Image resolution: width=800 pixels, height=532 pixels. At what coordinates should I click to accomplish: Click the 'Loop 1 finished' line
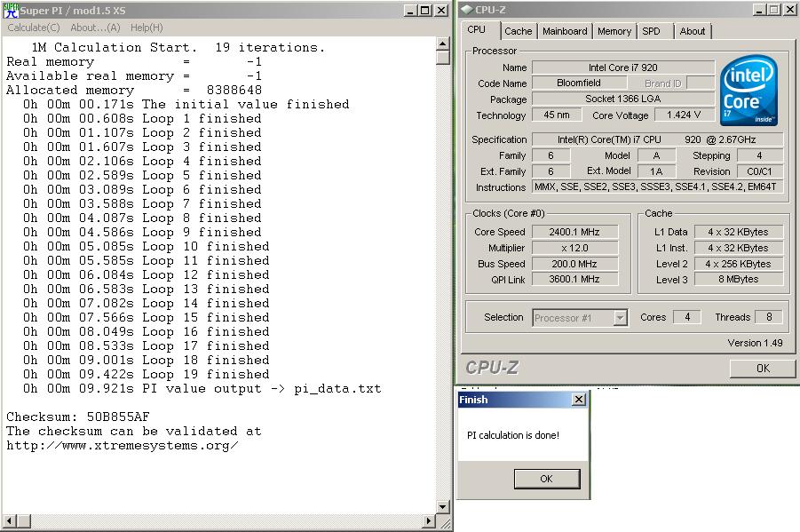click(x=142, y=118)
